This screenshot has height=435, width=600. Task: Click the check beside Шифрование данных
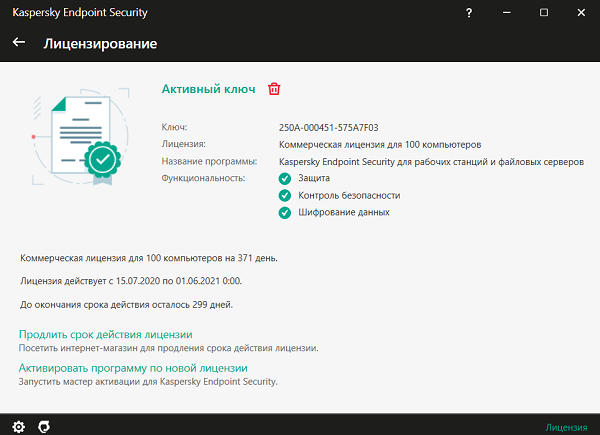(285, 212)
